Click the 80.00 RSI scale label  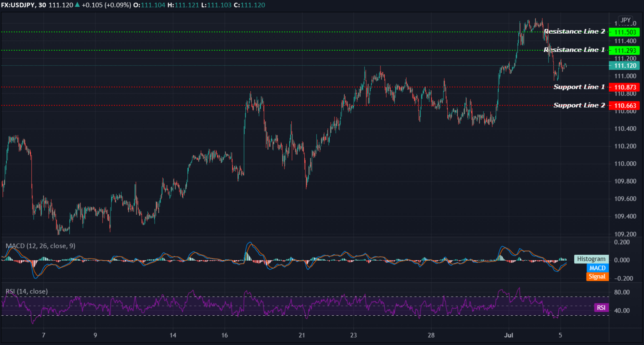pos(622,292)
